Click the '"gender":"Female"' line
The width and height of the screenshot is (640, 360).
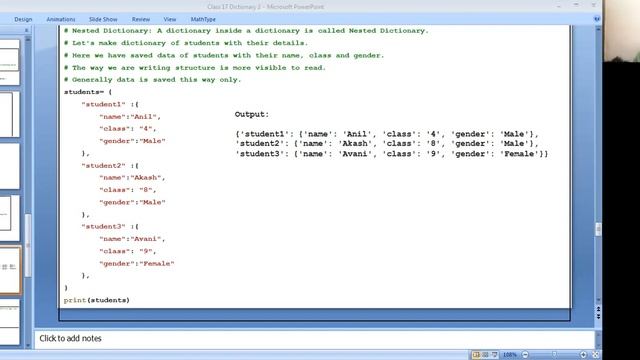(x=137, y=263)
